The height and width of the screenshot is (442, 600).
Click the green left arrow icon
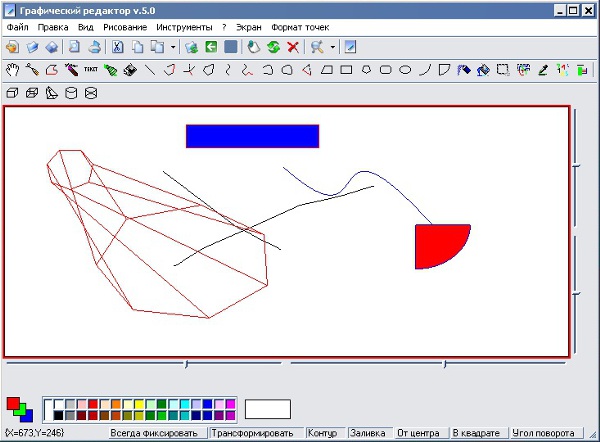[x=211, y=47]
